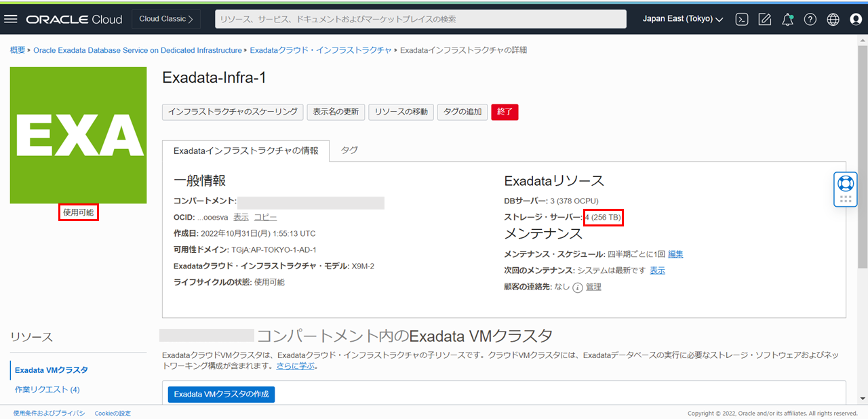
Task: Open 作業リクエスト (4) in the resources list
Action: (47, 389)
